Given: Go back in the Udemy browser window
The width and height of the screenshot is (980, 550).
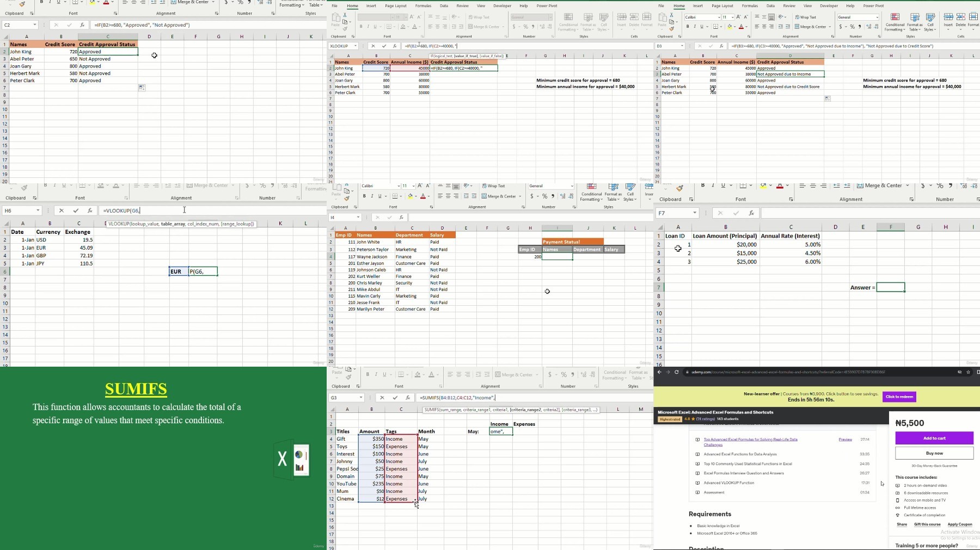Looking at the screenshot, I should point(659,372).
